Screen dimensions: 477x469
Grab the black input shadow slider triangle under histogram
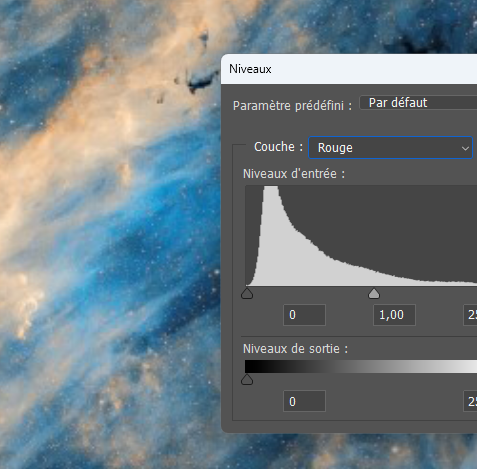(247, 293)
